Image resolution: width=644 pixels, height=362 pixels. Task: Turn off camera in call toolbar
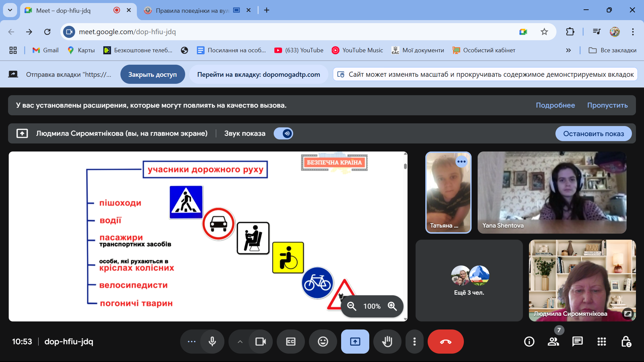coord(261,342)
